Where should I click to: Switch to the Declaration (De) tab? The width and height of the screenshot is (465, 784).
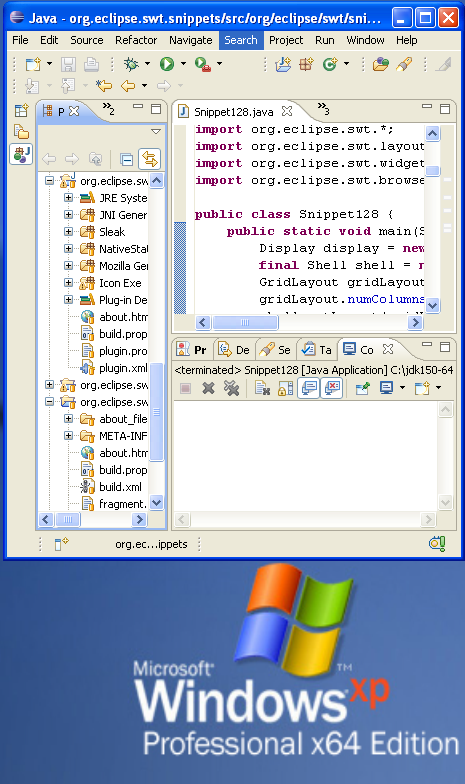[x=234, y=350]
